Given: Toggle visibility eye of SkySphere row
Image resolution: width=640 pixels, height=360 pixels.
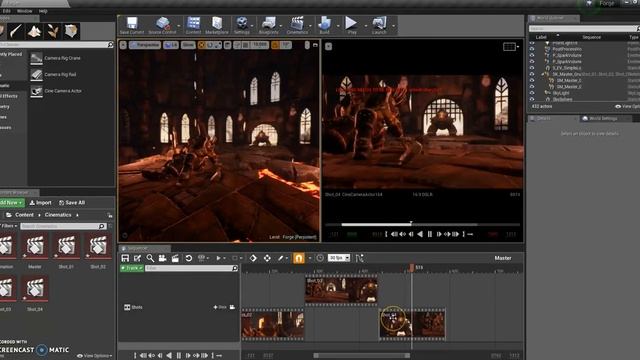Looking at the screenshot, I should (x=532, y=99).
